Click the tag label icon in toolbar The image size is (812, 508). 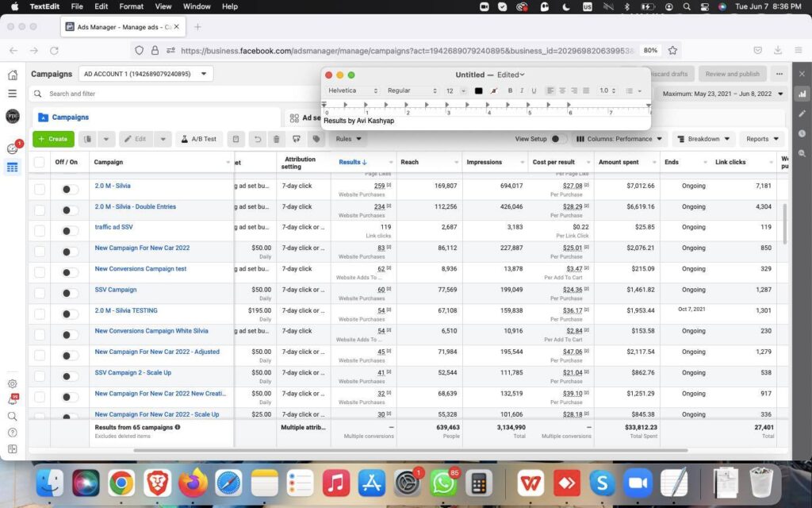coord(316,139)
